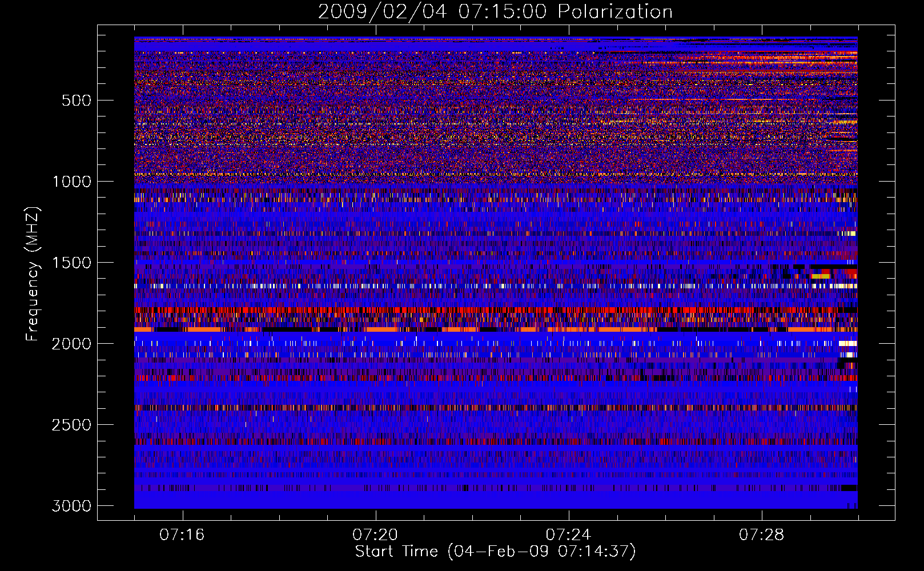Click the 'Frequency (MHZ)' axis title
This screenshot has height=571, width=924.
coord(33,274)
